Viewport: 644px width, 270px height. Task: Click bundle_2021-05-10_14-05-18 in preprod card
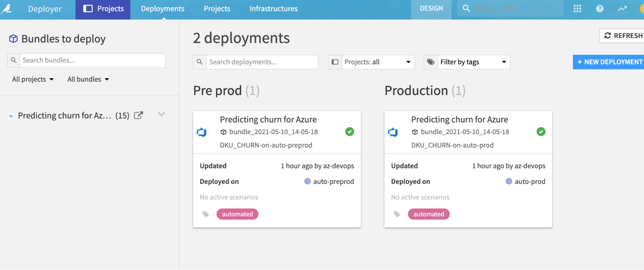pyautogui.click(x=274, y=132)
